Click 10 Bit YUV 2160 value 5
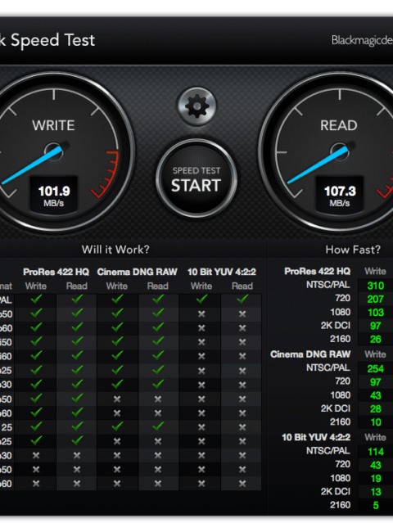Screen dimensions: 393x532 click(x=375, y=505)
